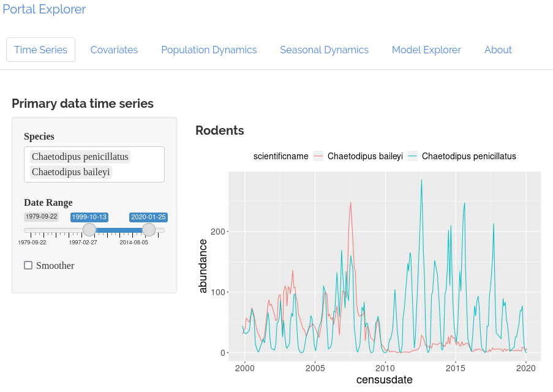Open the Population Dynamics tab

(209, 50)
